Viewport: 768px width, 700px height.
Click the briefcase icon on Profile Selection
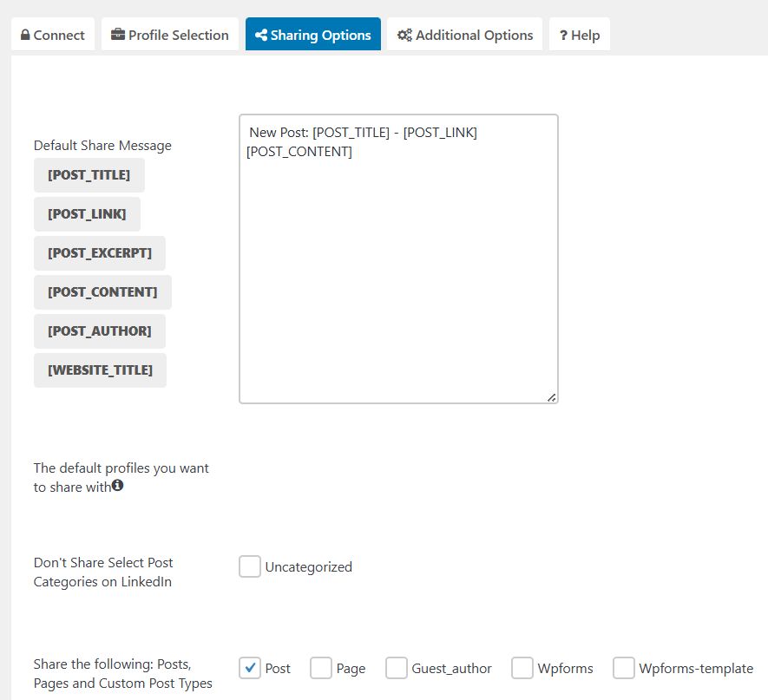[x=118, y=36]
